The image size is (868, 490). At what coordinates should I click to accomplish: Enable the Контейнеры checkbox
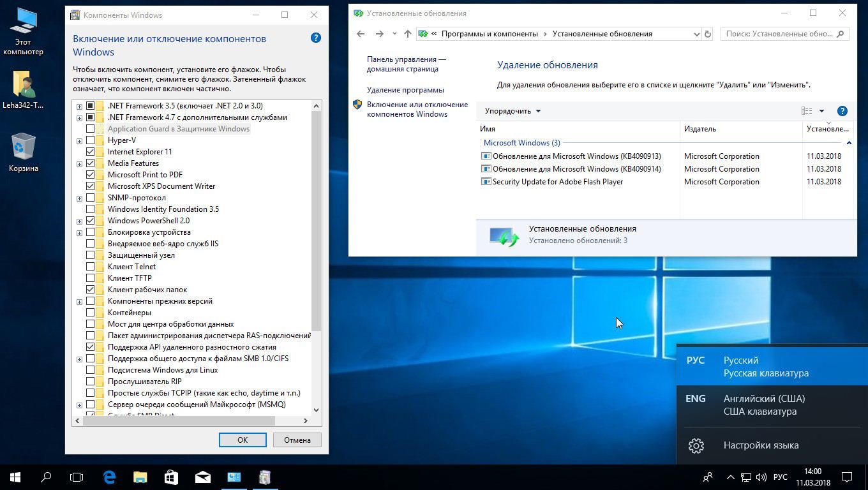90,313
